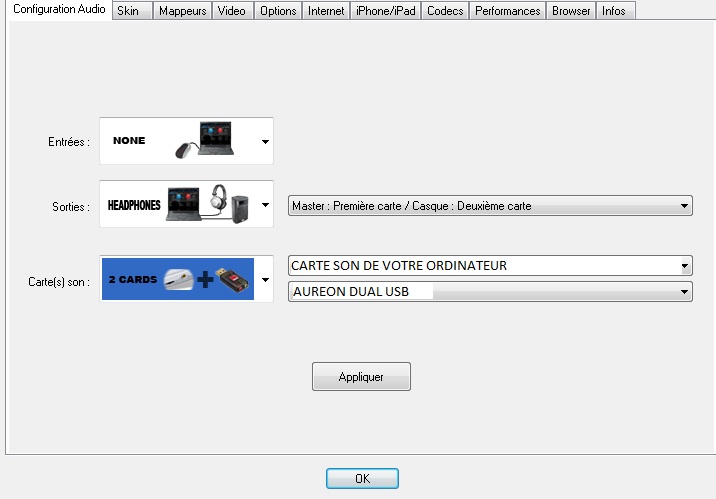The width and height of the screenshot is (716, 499).
Task: Switch to the Mappeurs tab
Action: (x=182, y=11)
